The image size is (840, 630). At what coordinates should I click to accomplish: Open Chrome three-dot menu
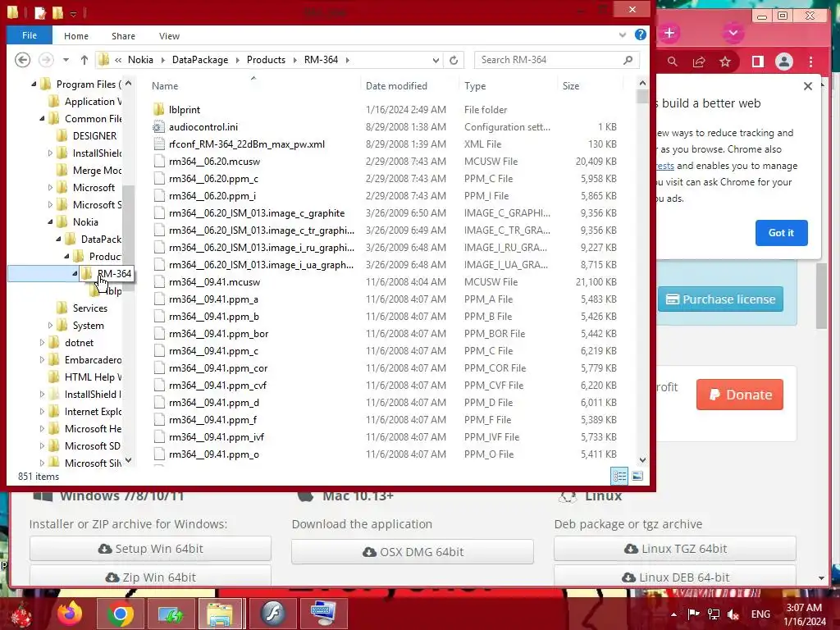tap(810, 62)
